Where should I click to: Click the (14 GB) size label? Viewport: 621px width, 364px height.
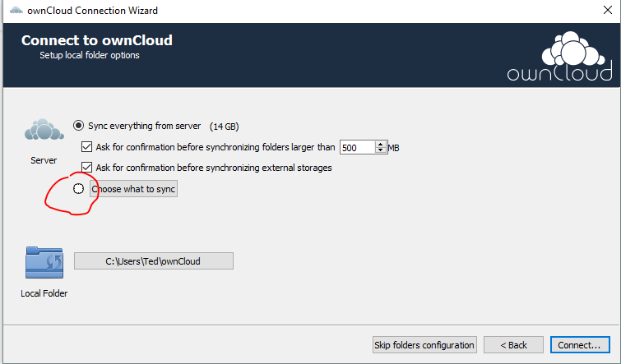(x=225, y=127)
